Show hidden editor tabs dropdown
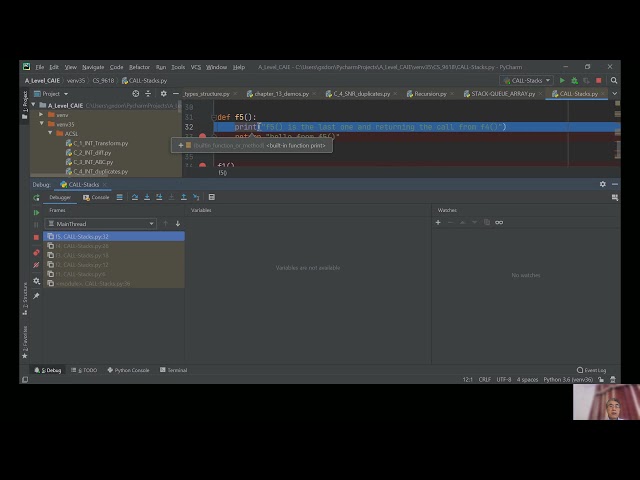Viewport: 640px width, 480px height. (x=614, y=93)
